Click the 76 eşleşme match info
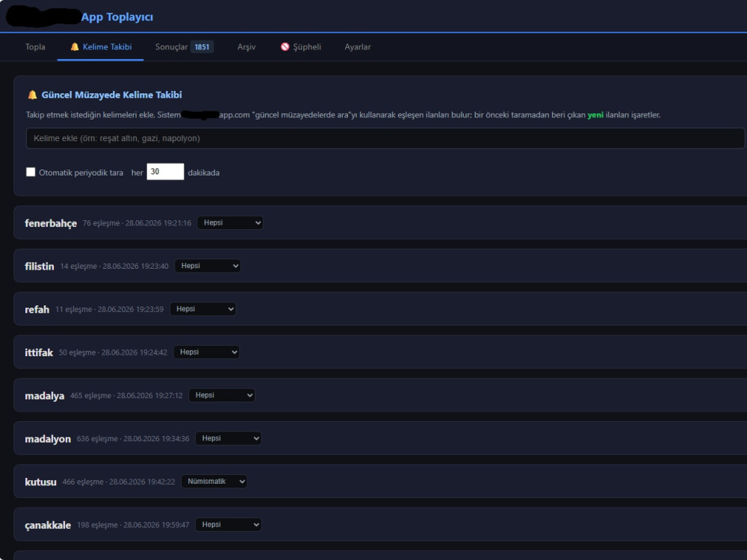 137,223
